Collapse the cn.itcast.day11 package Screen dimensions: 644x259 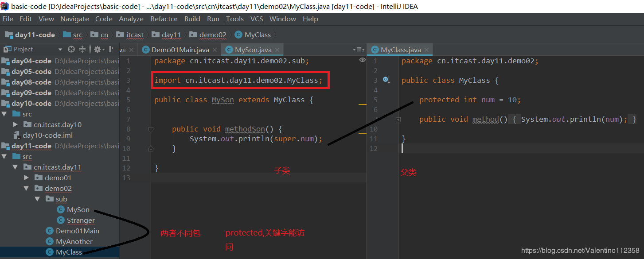click(16, 167)
